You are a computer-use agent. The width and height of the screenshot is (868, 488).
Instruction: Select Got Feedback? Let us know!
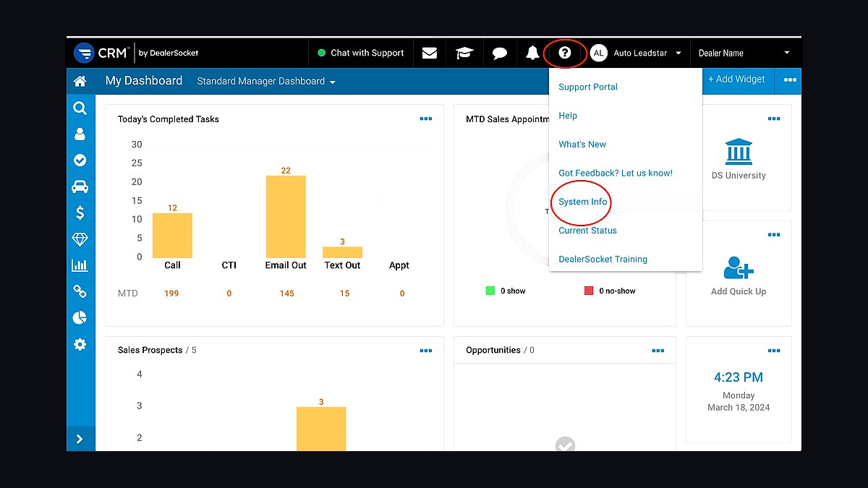pos(616,174)
